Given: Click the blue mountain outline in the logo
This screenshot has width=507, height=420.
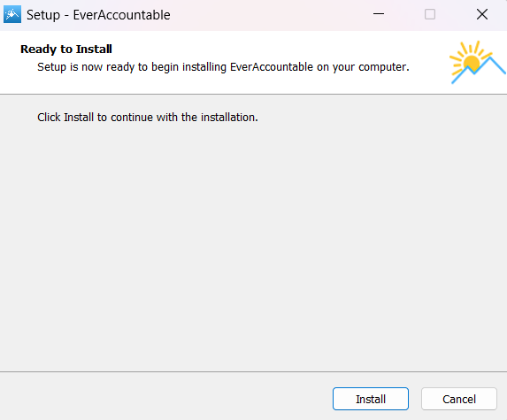Looking at the screenshot, I should click(x=479, y=70).
